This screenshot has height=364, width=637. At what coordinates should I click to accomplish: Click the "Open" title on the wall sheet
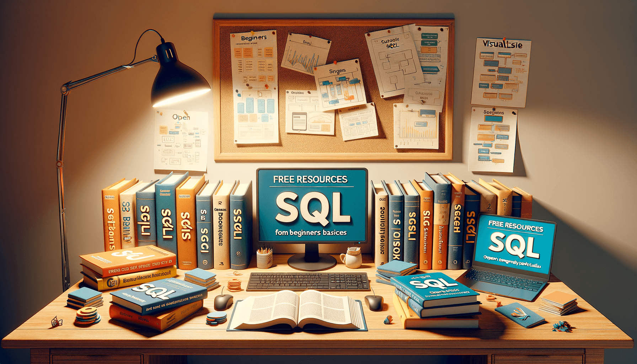click(x=181, y=117)
